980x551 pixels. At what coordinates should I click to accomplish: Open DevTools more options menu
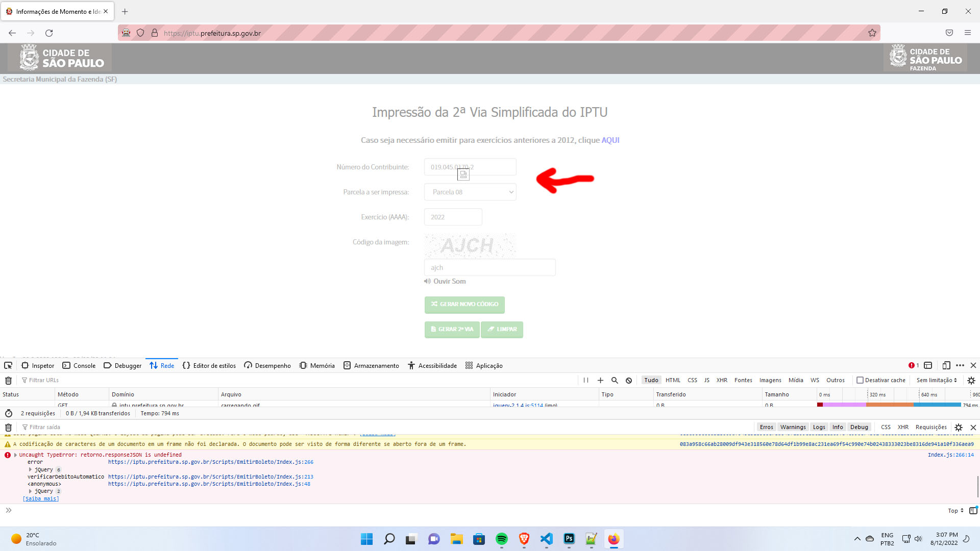[960, 365]
